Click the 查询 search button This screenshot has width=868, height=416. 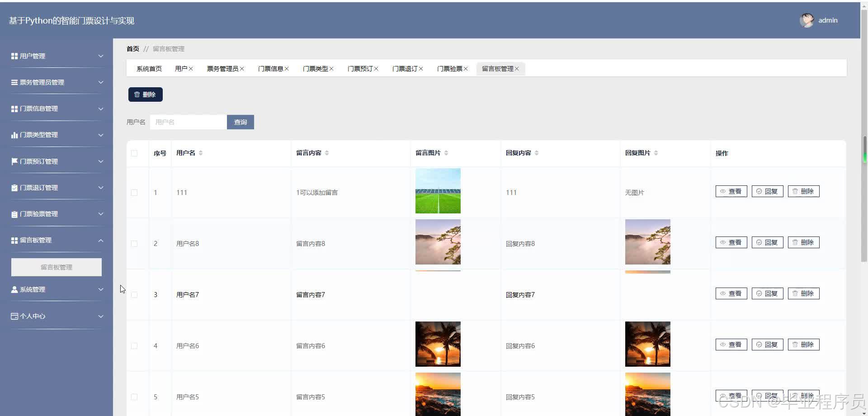[241, 122]
